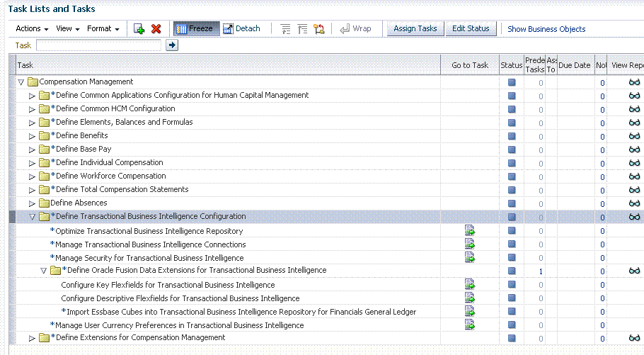This screenshot has height=355, width=644.
Task: Collapse the Compensation Management folder
Action: tap(21, 82)
